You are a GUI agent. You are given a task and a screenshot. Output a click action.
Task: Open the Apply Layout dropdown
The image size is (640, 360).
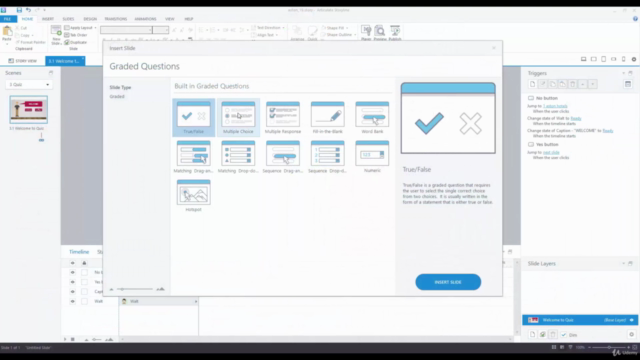tap(80, 28)
